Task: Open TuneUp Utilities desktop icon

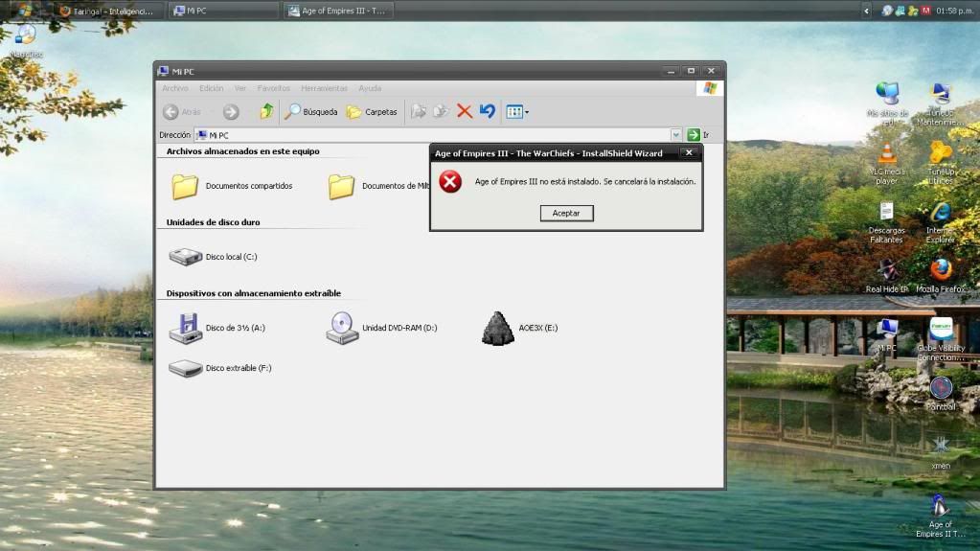Action: click(x=941, y=163)
